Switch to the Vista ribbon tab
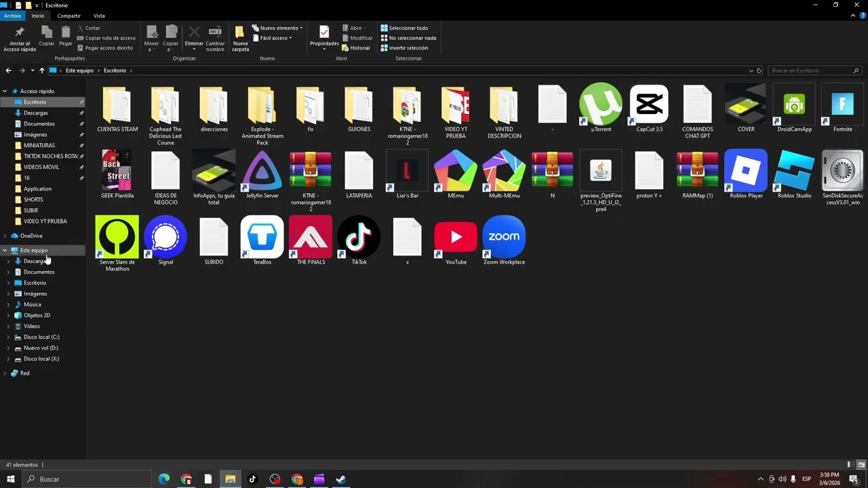868x488 pixels. [99, 16]
